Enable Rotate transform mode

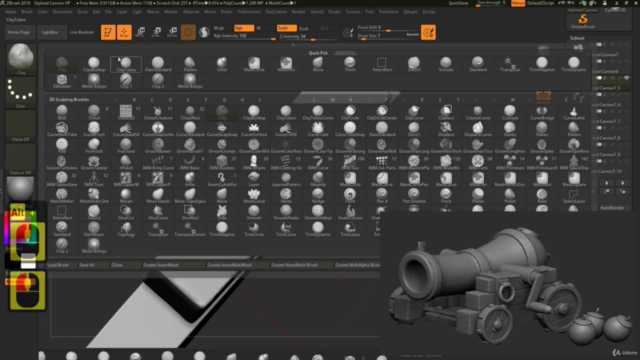[x=172, y=32]
